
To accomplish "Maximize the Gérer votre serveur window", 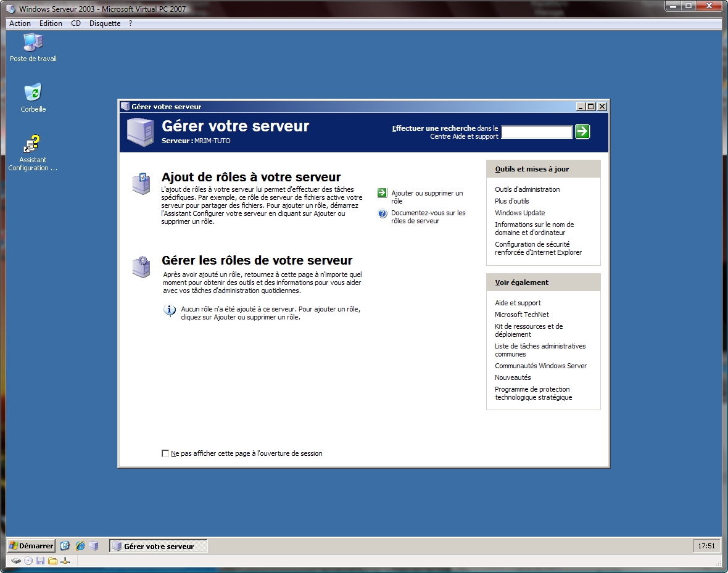I will (590, 106).
